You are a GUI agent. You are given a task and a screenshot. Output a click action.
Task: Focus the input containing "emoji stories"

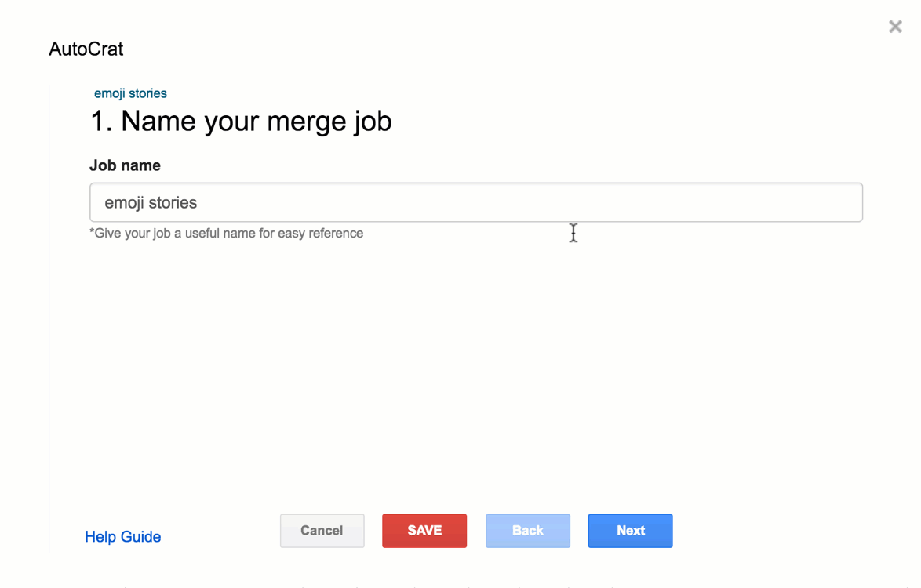click(x=475, y=202)
